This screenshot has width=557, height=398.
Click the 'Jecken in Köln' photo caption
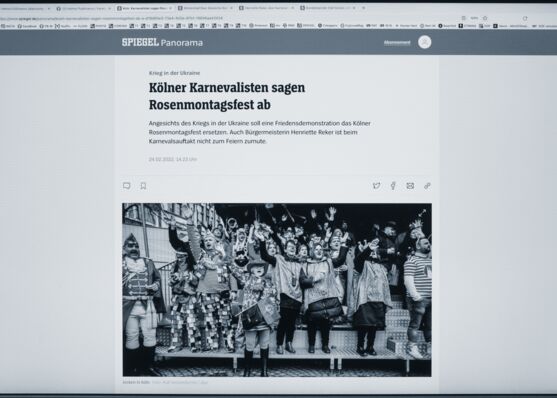(x=136, y=382)
